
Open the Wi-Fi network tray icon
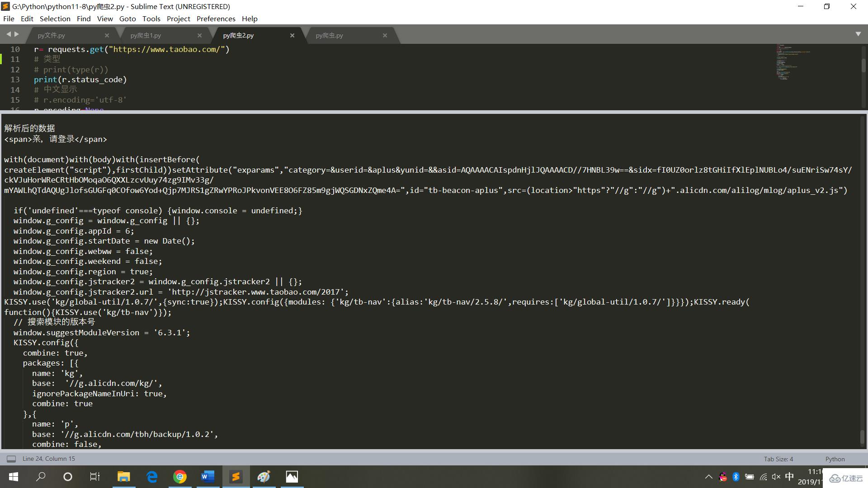coord(763,477)
